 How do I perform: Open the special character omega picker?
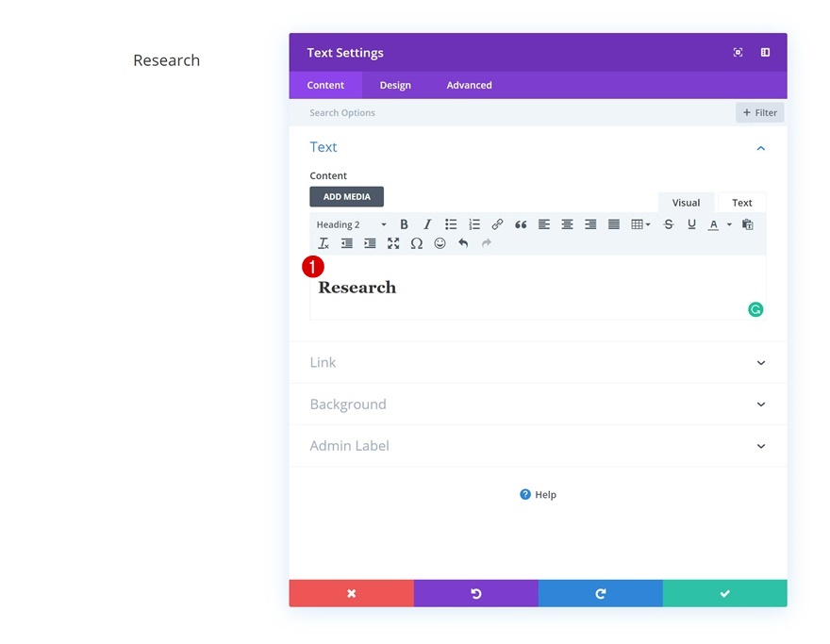[417, 243]
